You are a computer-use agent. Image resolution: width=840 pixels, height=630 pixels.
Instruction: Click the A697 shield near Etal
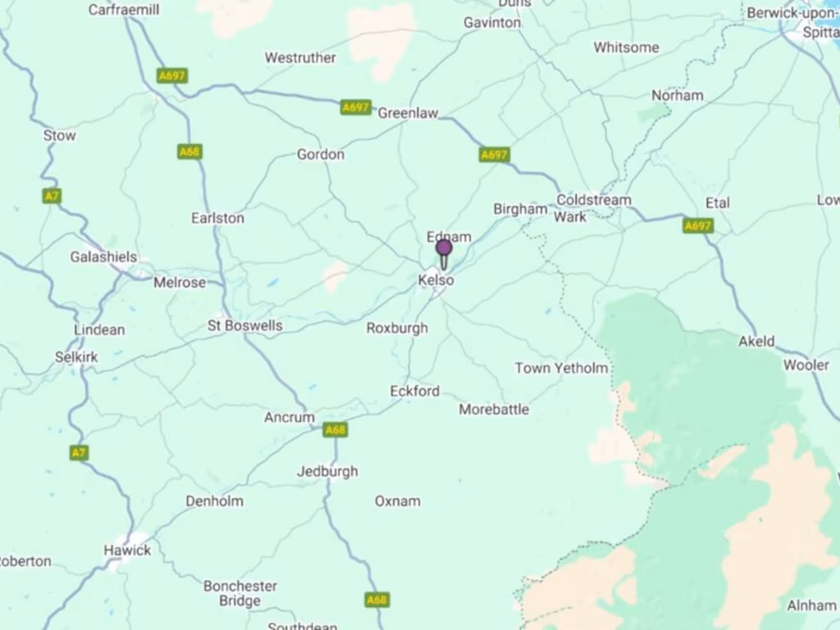(699, 226)
